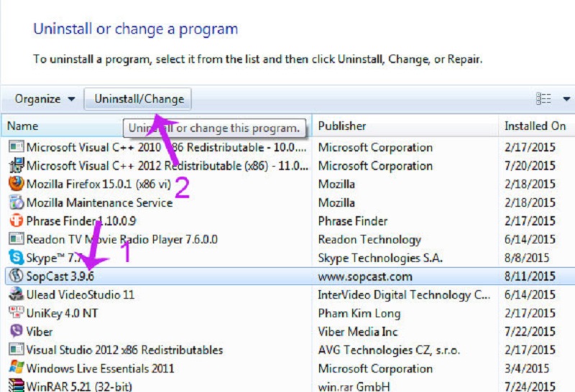Image resolution: width=575 pixels, height=392 pixels.
Task: Select UniKey 4.0 NT entry
Action: point(62,313)
